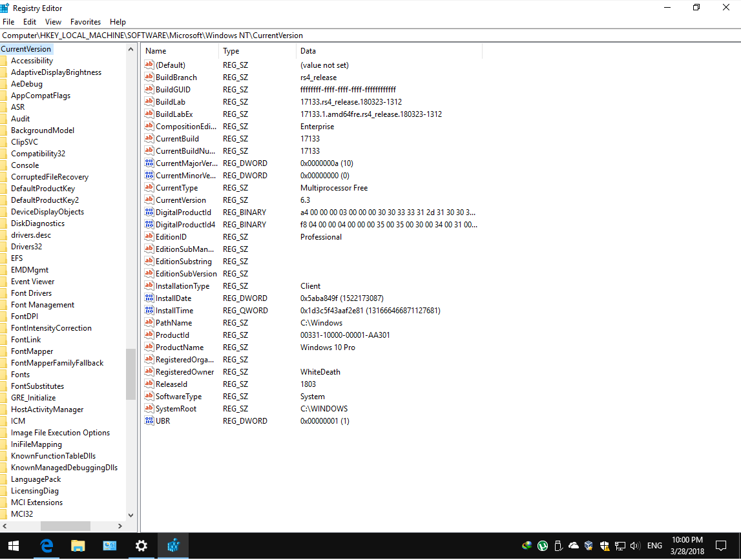Select the CurrentType string value icon
The height and width of the screenshot is (560, 741).
149,187
